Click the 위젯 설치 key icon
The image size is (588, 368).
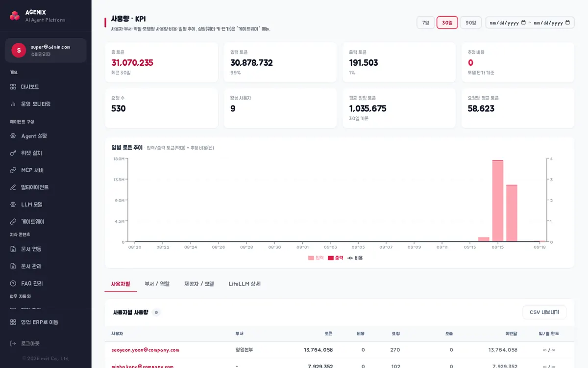click(13, 153)
